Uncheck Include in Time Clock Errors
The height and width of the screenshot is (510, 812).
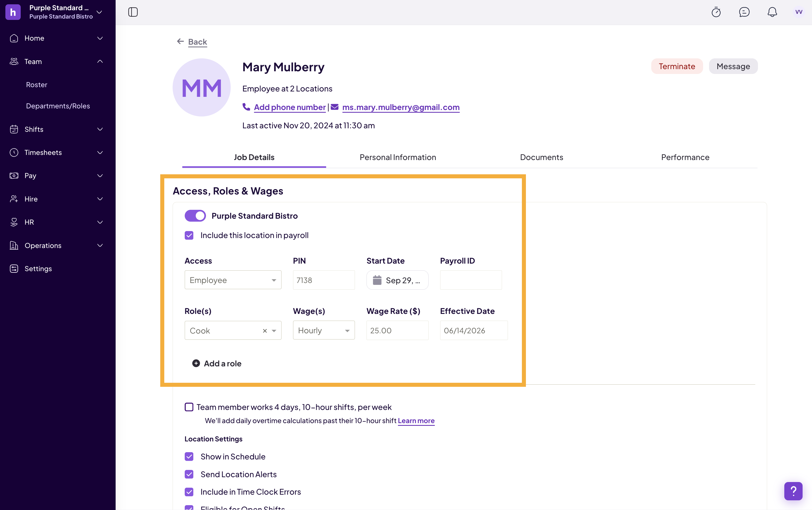pos(189,492)
